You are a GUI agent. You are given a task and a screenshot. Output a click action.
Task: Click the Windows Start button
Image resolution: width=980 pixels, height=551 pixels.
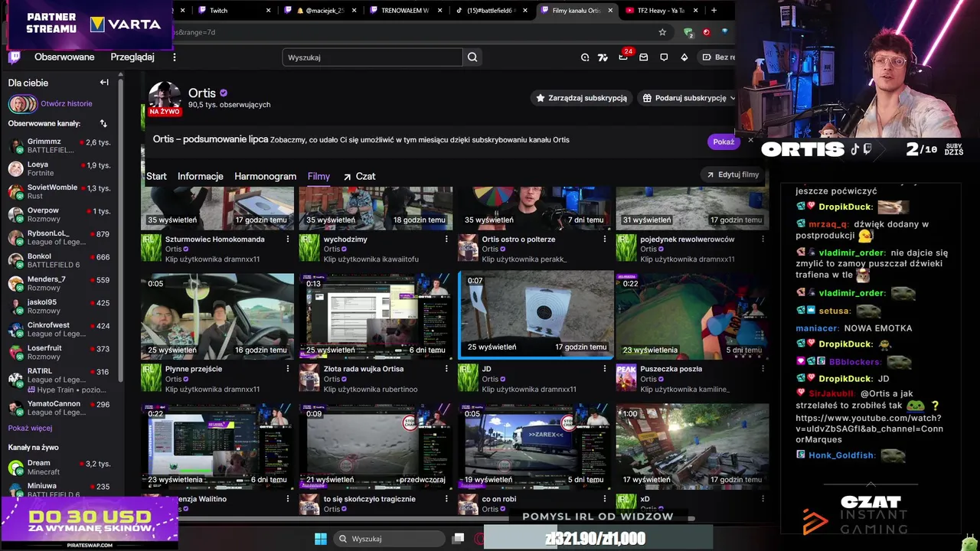[321, 539]
